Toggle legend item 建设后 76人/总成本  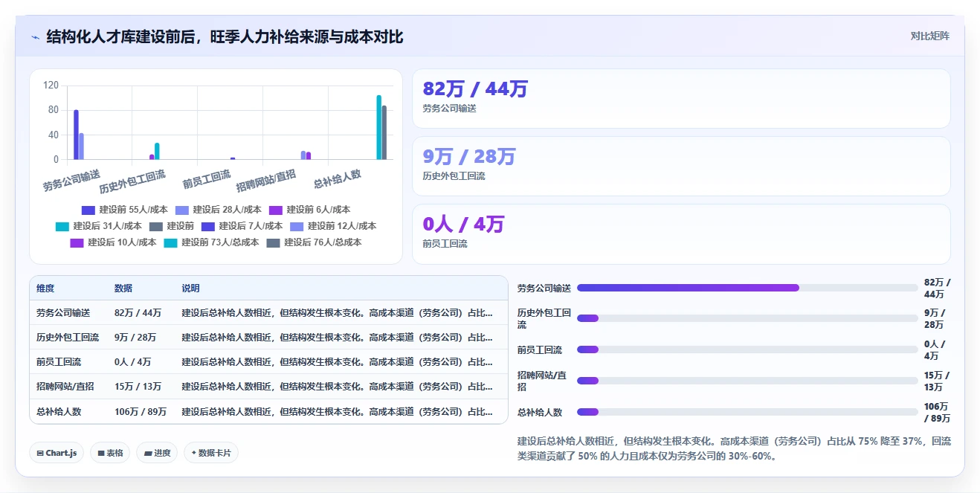click(315, 242)
